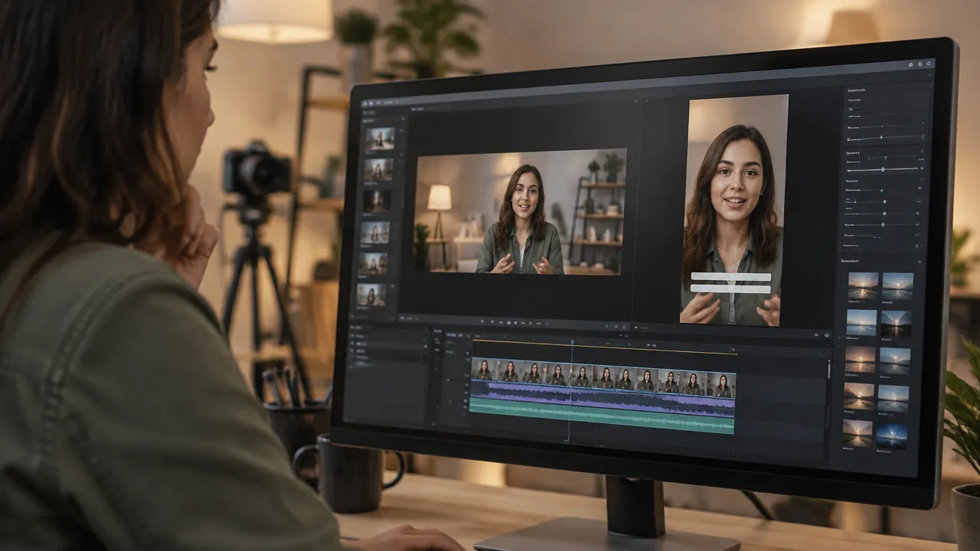980x551 pixels.
Task: Apply the top-left sunset preset thumbnail
Action: click(x=862, y=285)
